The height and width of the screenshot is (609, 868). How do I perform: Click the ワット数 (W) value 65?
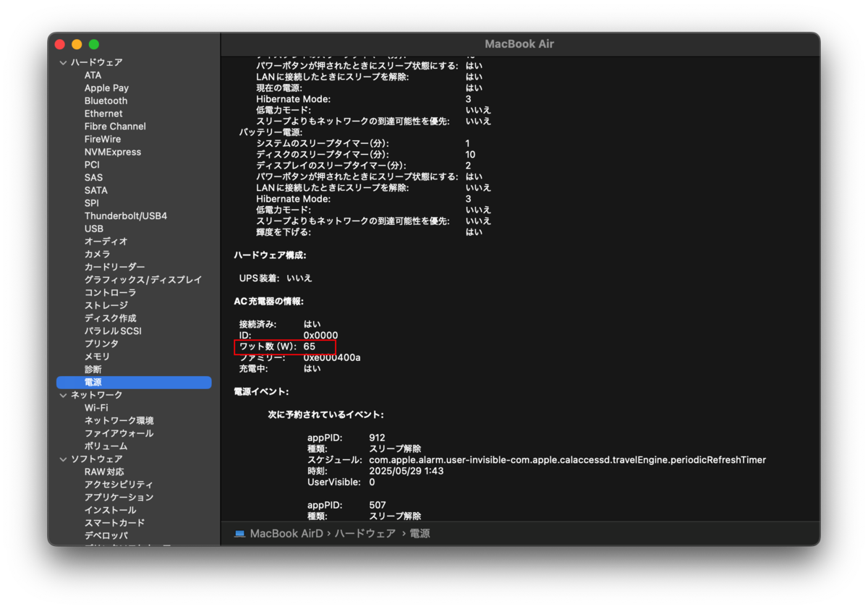[x=310, y=346]
